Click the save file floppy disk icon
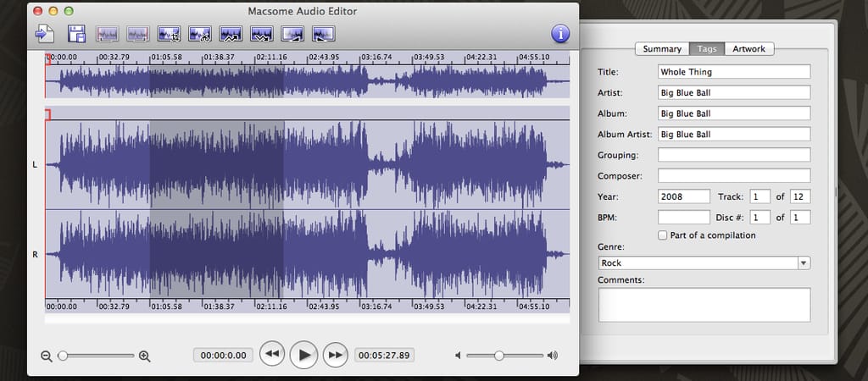 point(76,34)
